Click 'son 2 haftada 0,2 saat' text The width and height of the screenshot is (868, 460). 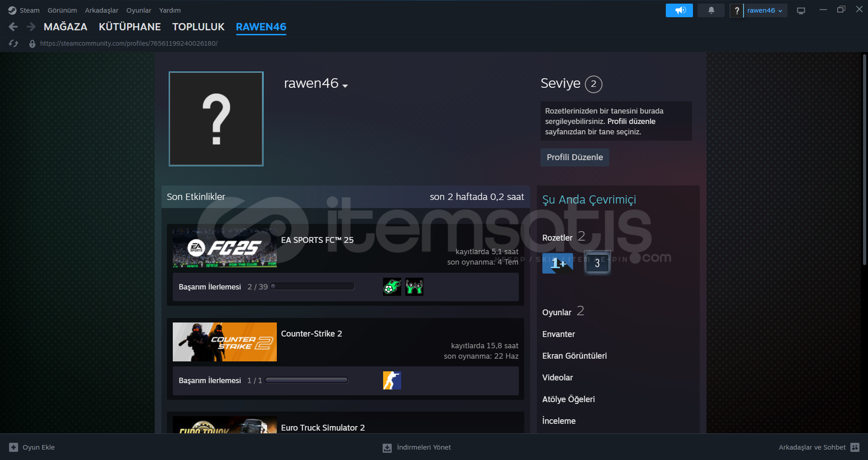(x=477, y=197)
